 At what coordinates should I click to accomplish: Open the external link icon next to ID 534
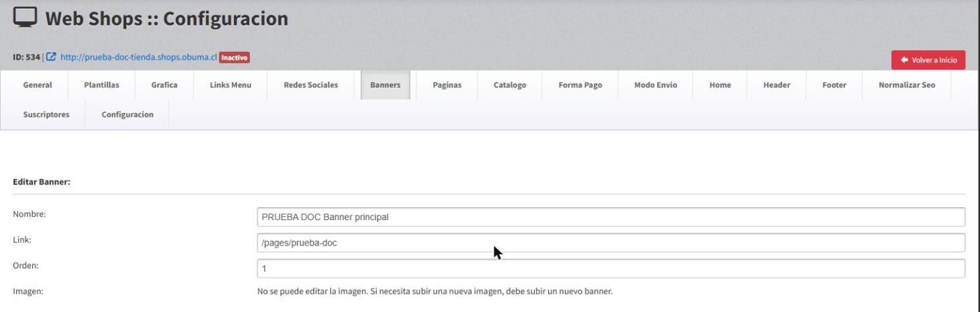tap(52, 58)
